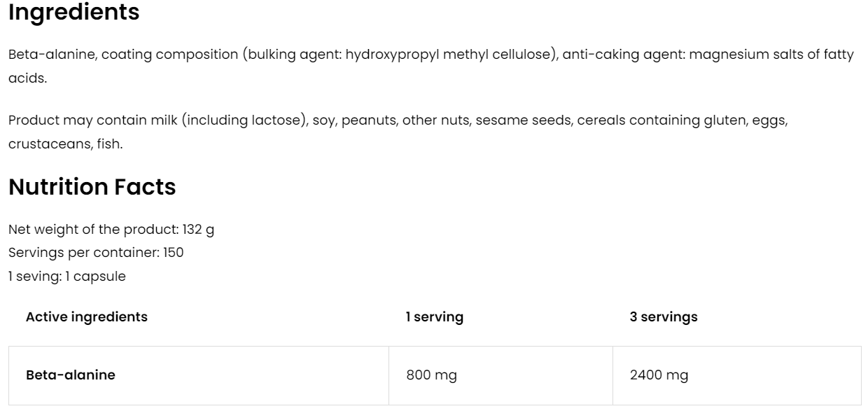The width and height of the screenshot is (868, 411).
Task: Click the 800 mg table cell
Action: click(x=431, y=375)
